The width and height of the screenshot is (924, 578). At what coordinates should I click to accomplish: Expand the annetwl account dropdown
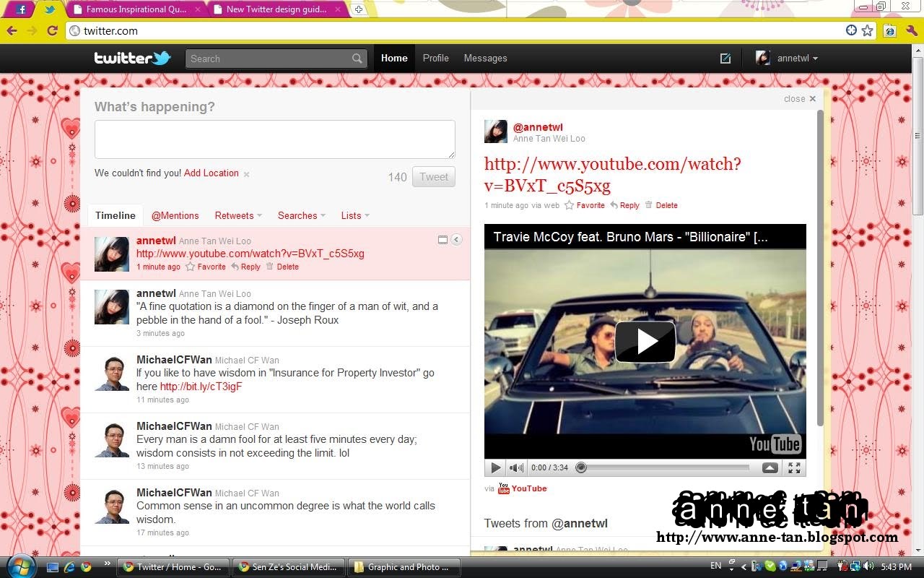click(x=797, y=59)
